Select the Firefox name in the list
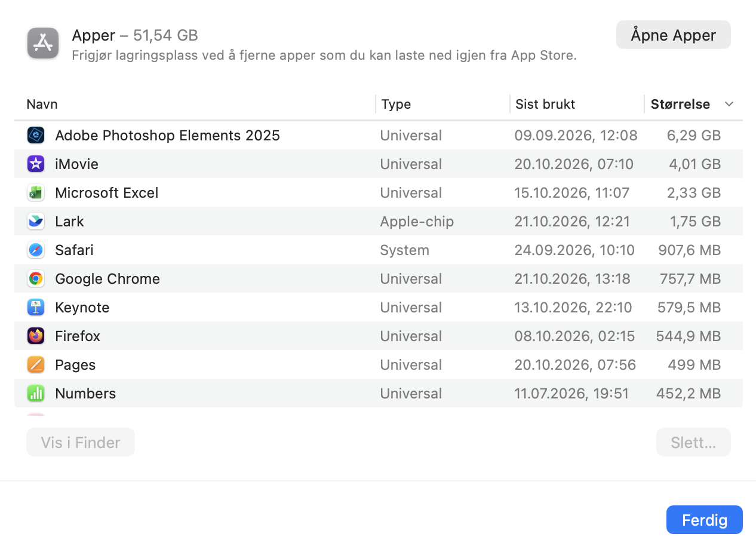The width and height of the screenshot is (756, 546). tap(78, 336)
